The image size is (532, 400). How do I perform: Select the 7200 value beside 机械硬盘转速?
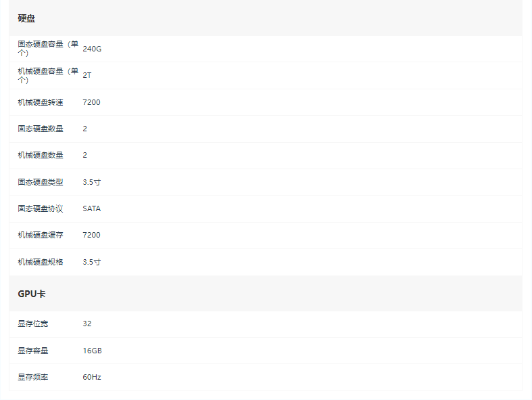(x=92, y=102)
